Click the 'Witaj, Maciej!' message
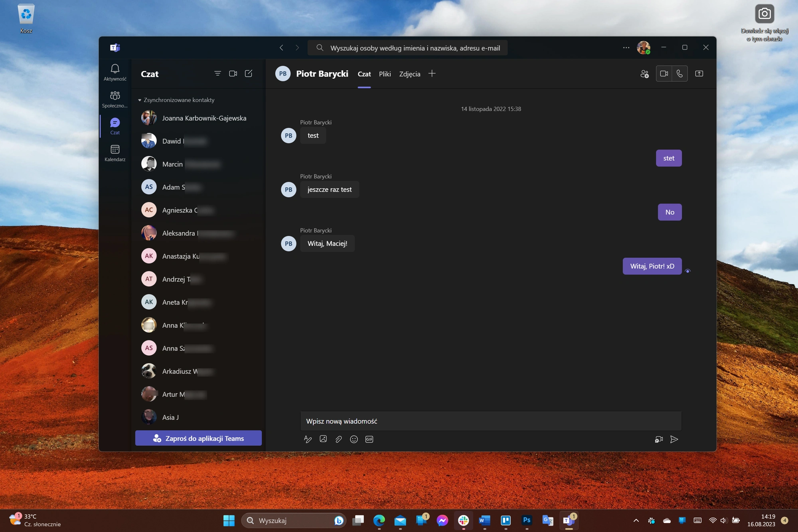This screenshot has height=532, width=798. (327, 243)
